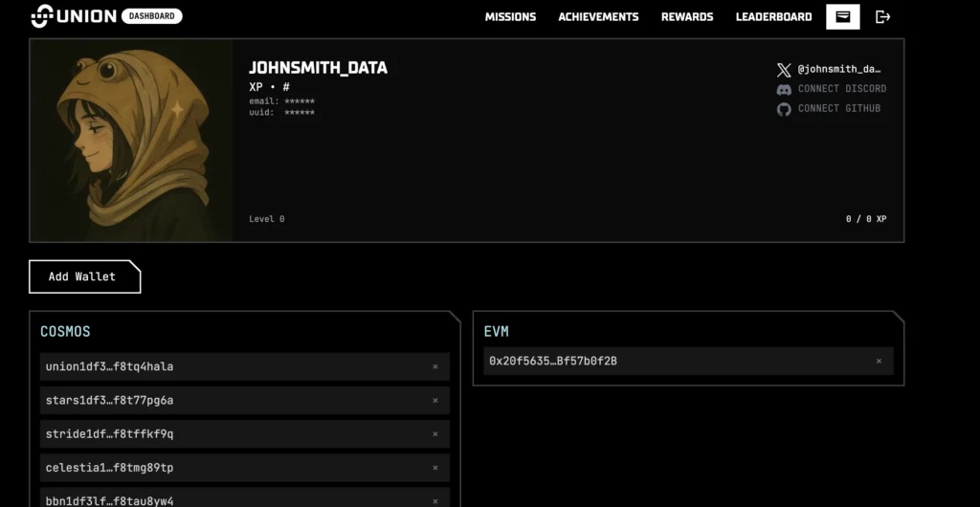Image resolution: width=980 pixels, height=507 pixels.
Task: Select celestia1…f8tmg89tp address text
Action: 109,468
